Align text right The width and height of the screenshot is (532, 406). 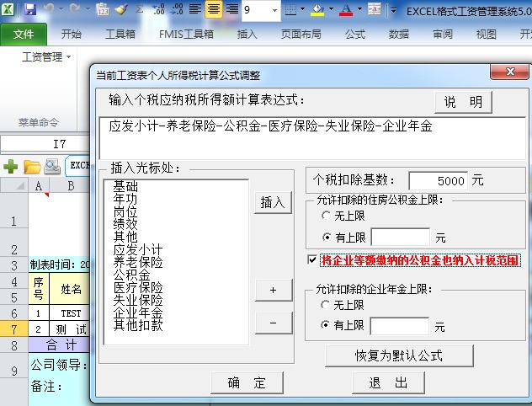[232, 8]
